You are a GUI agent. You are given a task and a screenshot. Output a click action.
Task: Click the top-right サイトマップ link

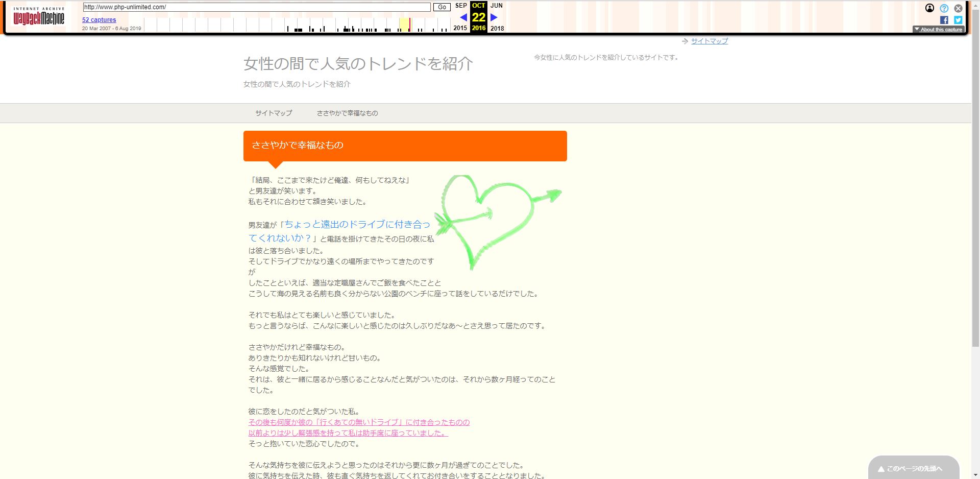[709, 41]
